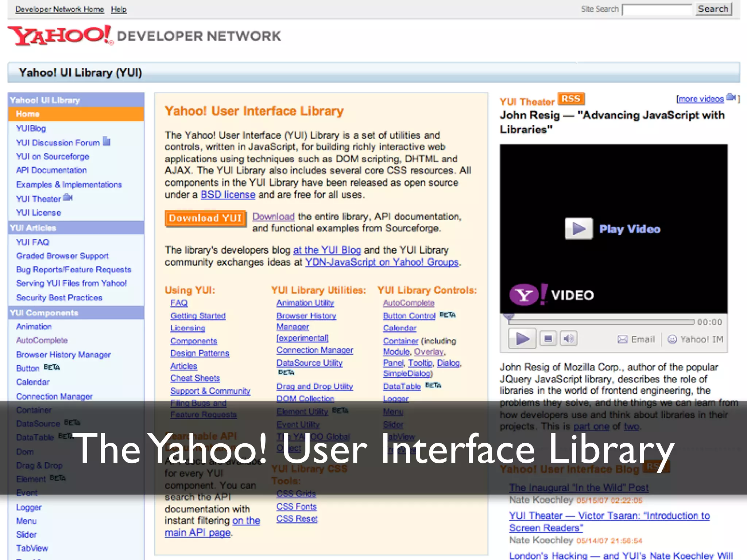Click the Y! Video logo in player
The image size is (747, 560).
click(x=551, y=295)
